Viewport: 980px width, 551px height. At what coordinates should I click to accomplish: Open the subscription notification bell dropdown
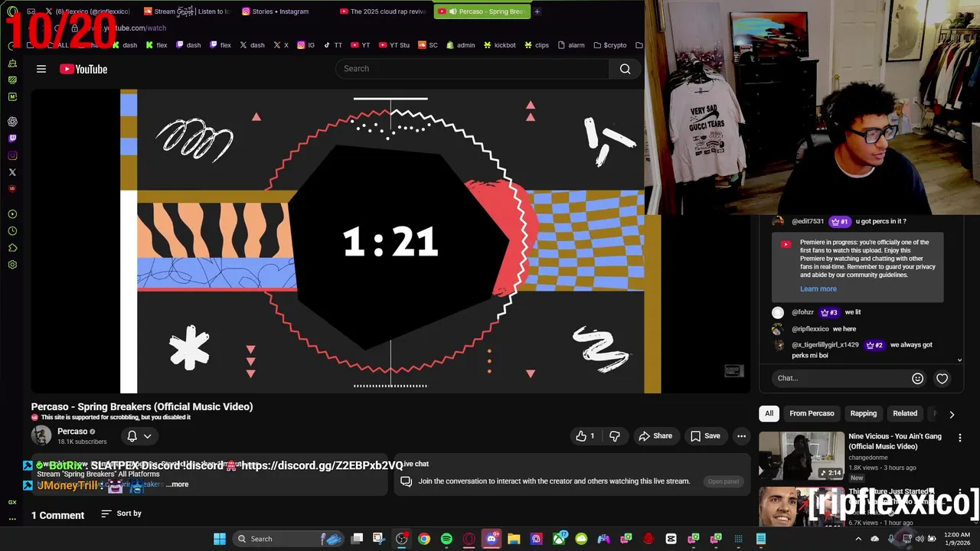[x=139, y=436]
